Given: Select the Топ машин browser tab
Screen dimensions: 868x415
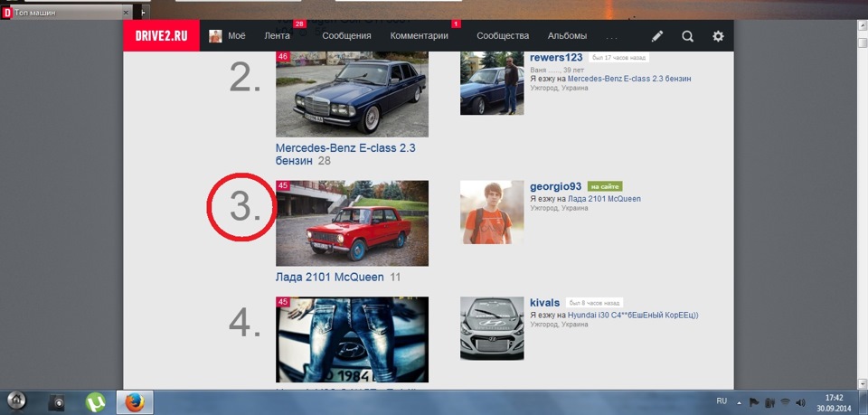Looking at the screenshot, I should [66, 12].
